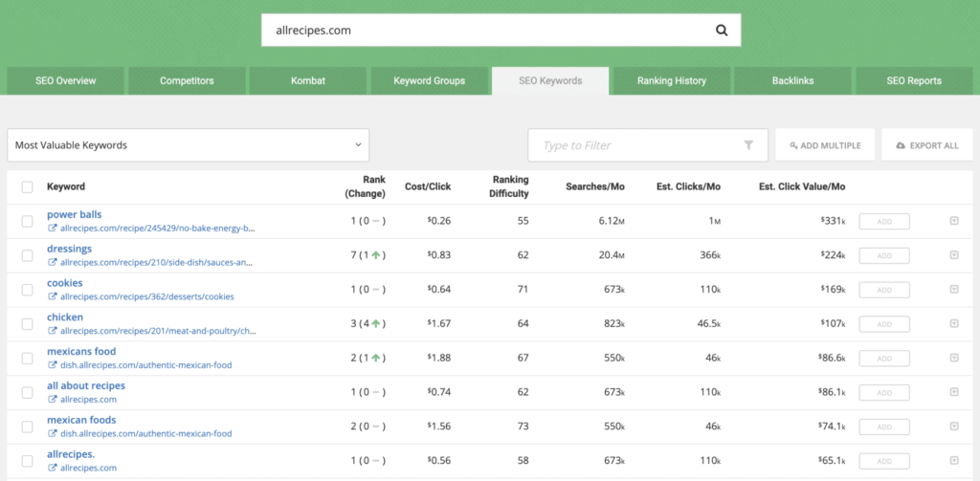This screenshot has width=980, height=481.
Task: Expand row options arrow for dressings
Action: click(954, 255)
